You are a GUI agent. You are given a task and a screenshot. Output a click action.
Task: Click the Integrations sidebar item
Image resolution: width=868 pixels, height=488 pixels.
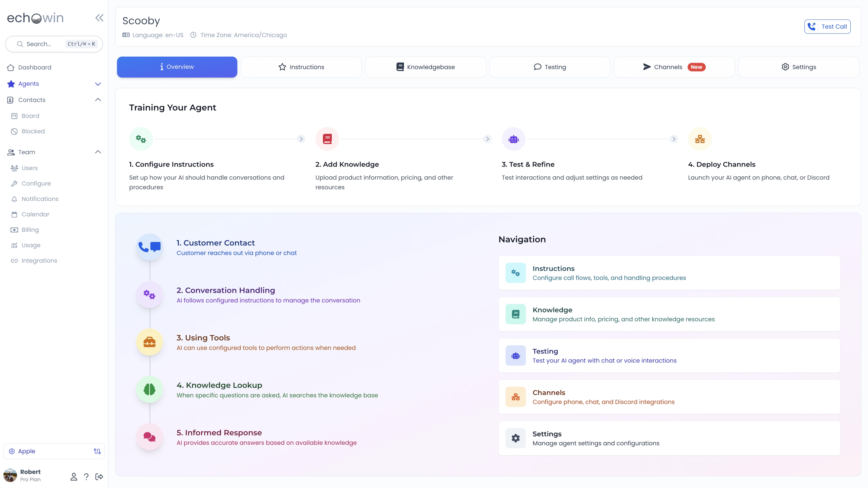pyautogui.click(x=39, y=261)
